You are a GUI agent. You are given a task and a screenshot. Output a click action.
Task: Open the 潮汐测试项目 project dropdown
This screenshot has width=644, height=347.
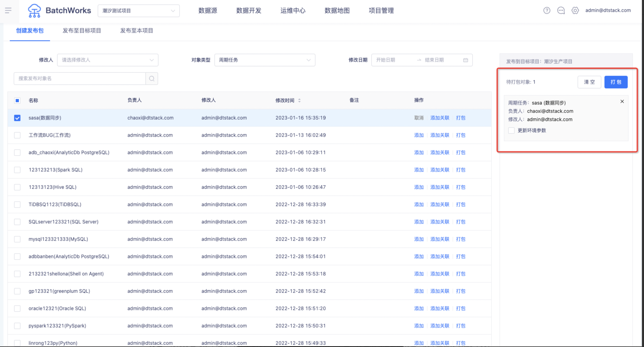click(x=138, y=11)
